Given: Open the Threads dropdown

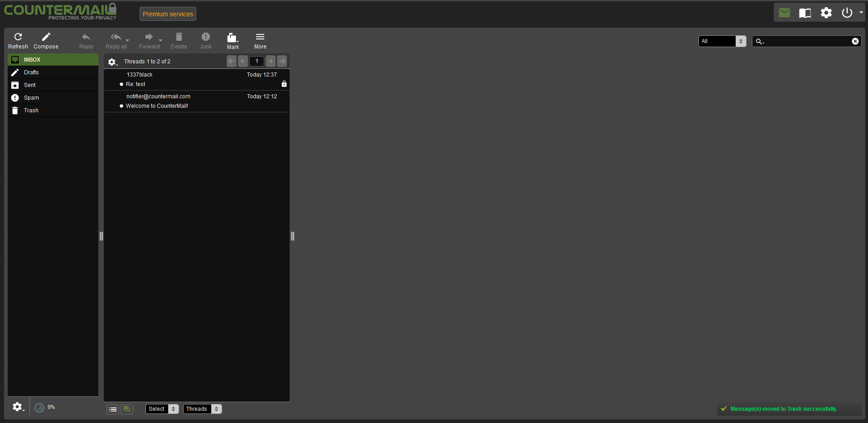Looking at the screenshot, I should [203, 409].
